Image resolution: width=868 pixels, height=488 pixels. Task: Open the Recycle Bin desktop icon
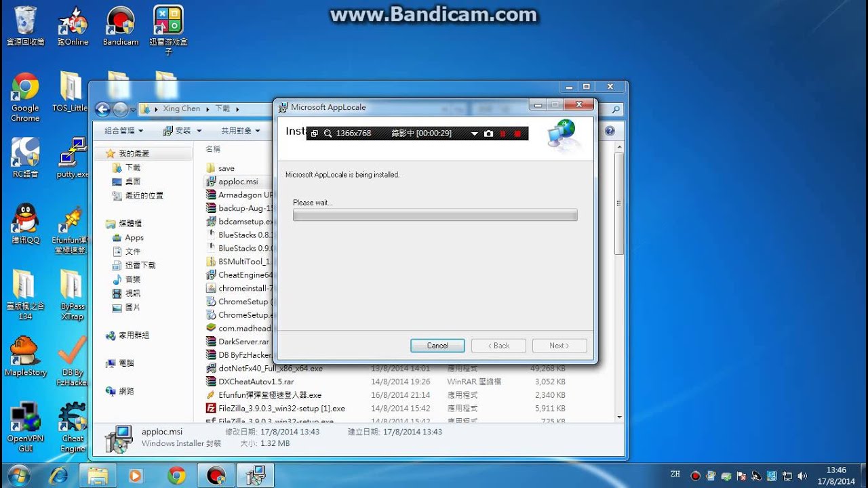pos(25,26)
